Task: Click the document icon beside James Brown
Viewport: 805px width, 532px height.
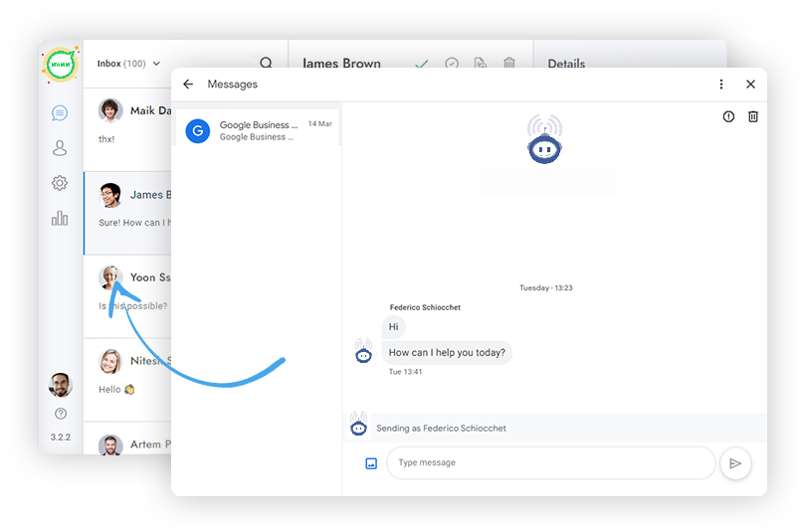Action: pyautogui.click(x=480, y=63)
